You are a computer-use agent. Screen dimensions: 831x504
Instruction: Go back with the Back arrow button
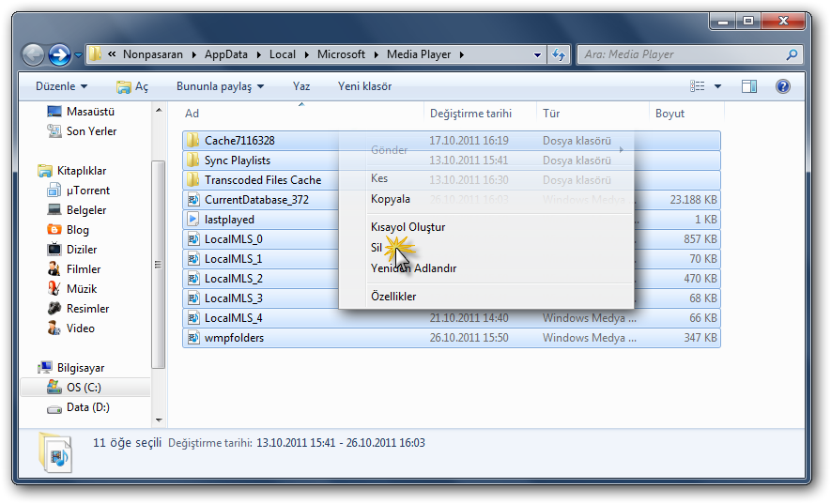click(x=34, y=54)
